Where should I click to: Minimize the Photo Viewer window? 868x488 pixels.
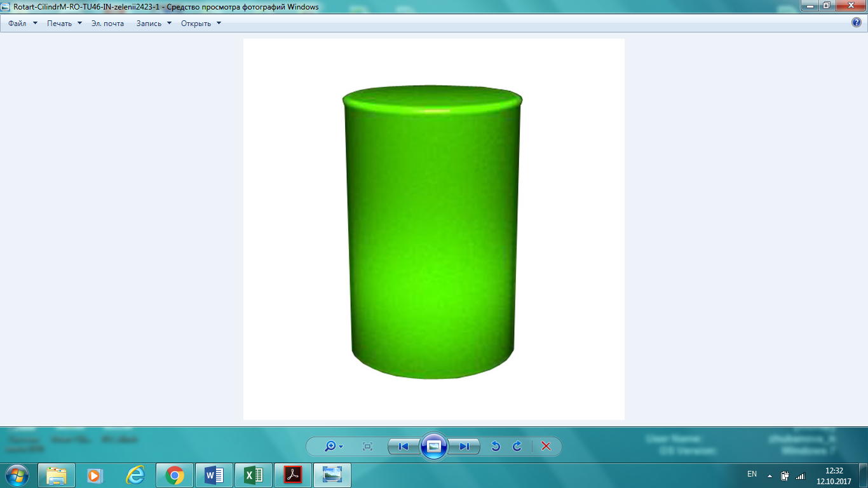[809, 6]
